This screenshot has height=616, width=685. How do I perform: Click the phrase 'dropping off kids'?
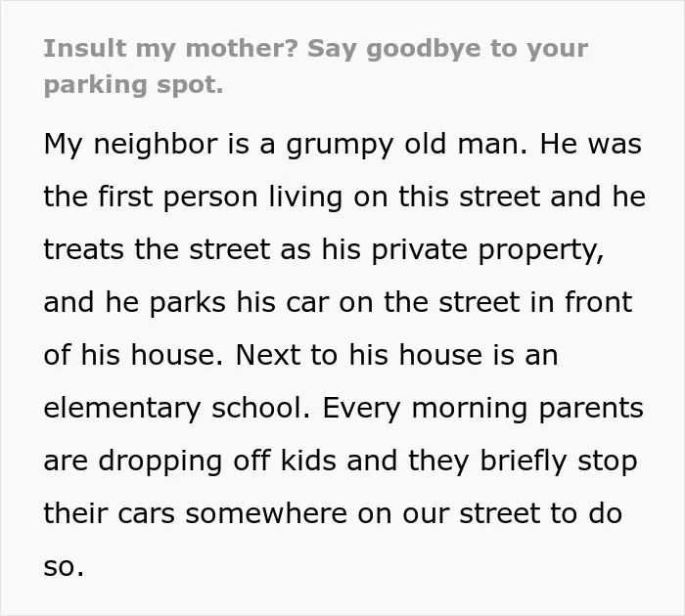pos(217,462)
